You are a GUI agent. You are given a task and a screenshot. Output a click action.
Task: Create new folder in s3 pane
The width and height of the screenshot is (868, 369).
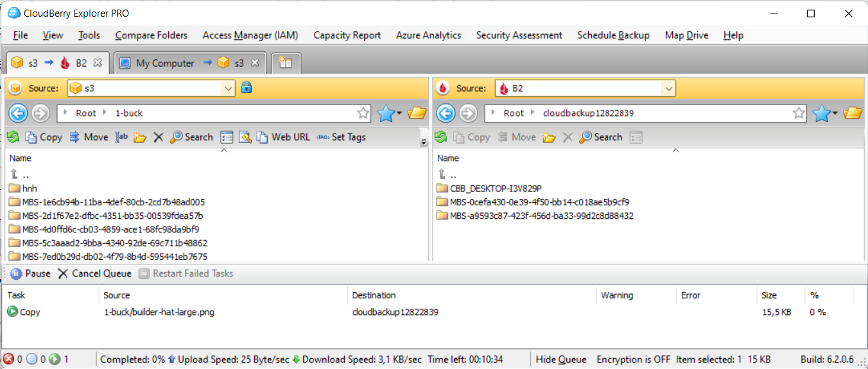140,137
